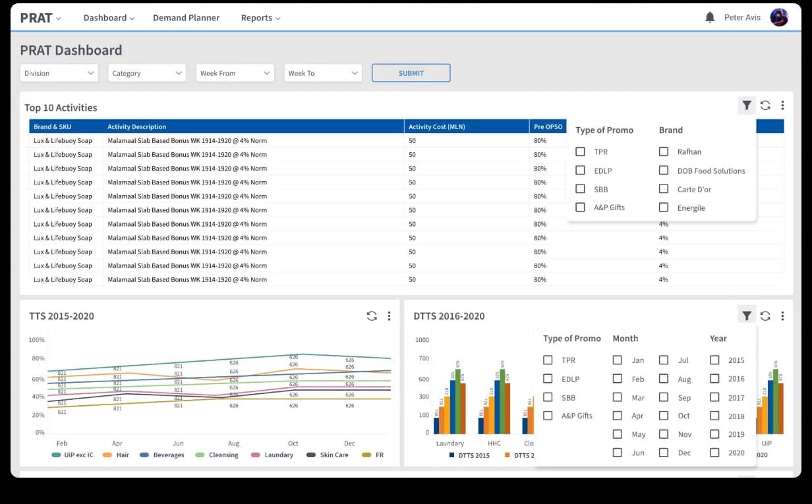
Task: Tick the 2018 year checkbox
Action: point(714,415)
